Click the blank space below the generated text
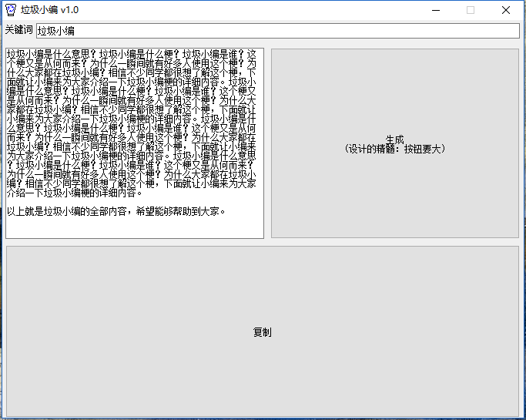This screenshot has height=420, width=526. 135,227
